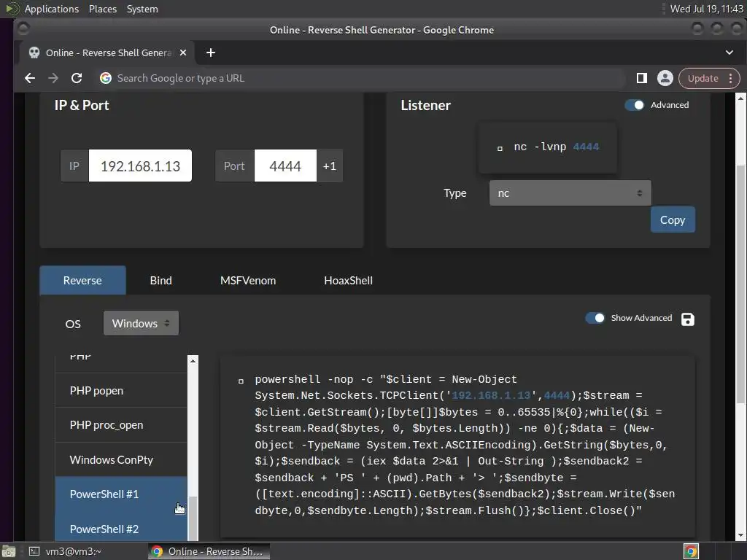Select PowerShell #2 payload
Viewport: 747px width, 560px height.
(121, 528)
